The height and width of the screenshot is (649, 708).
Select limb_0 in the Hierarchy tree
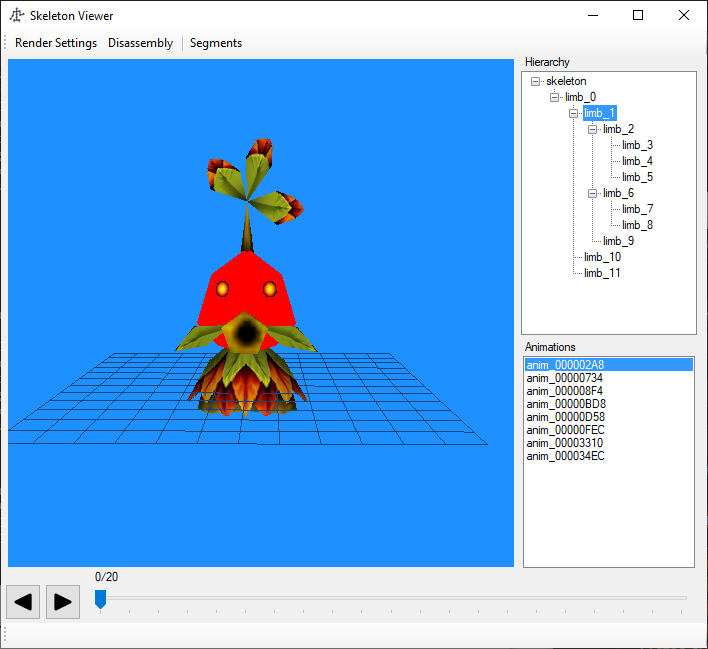click(580, 97)
